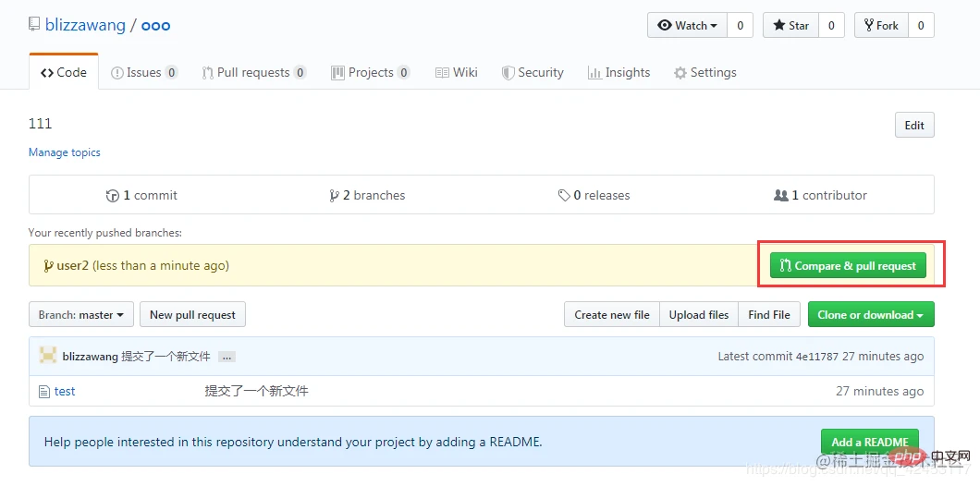Open commit hash 4e11787 link
The image size is (980, 486).
point(815,357)
